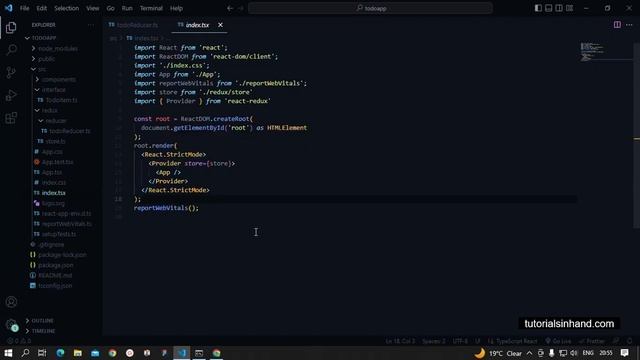This screenshot has height=360, width=640.
Task: Open logo.svg file
Action: pyautogui.click(x=53, y=203)
